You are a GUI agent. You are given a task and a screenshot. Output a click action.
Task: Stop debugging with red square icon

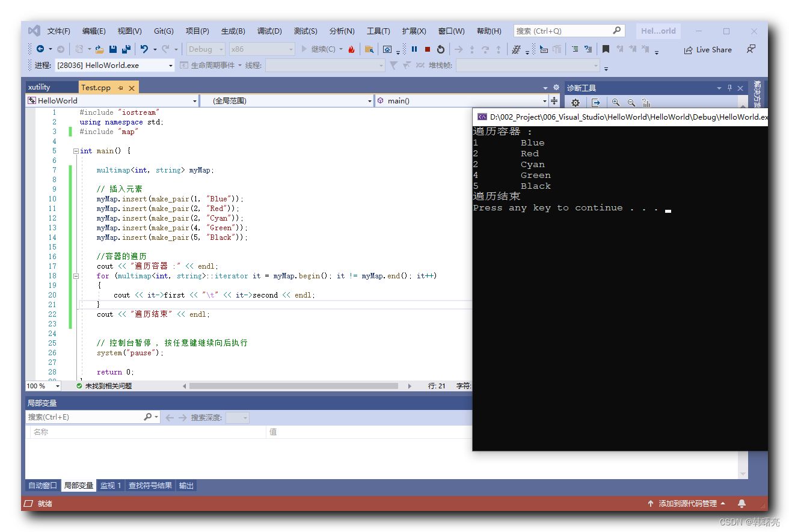click(428, 49)
